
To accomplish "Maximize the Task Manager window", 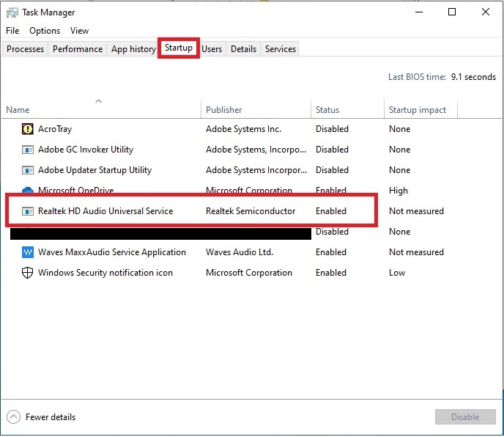I will pyautogui.click(x=452, y=12).
